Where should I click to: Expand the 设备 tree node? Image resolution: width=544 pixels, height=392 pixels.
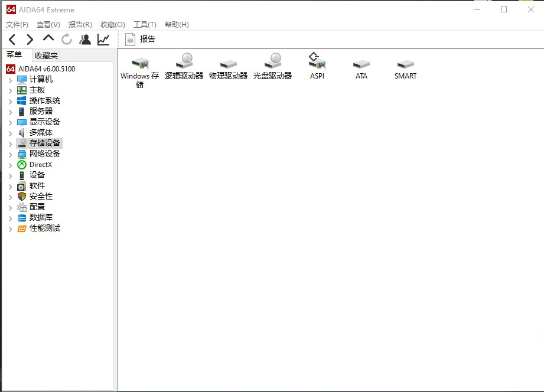(11, 175)
